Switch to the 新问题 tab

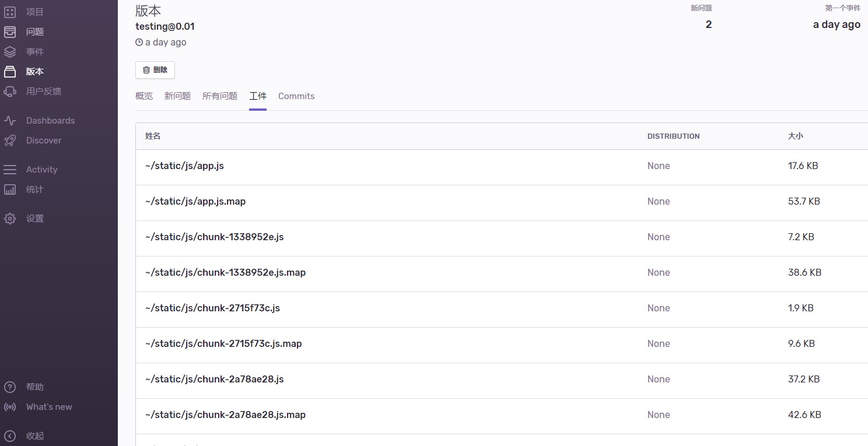(177, 96)
